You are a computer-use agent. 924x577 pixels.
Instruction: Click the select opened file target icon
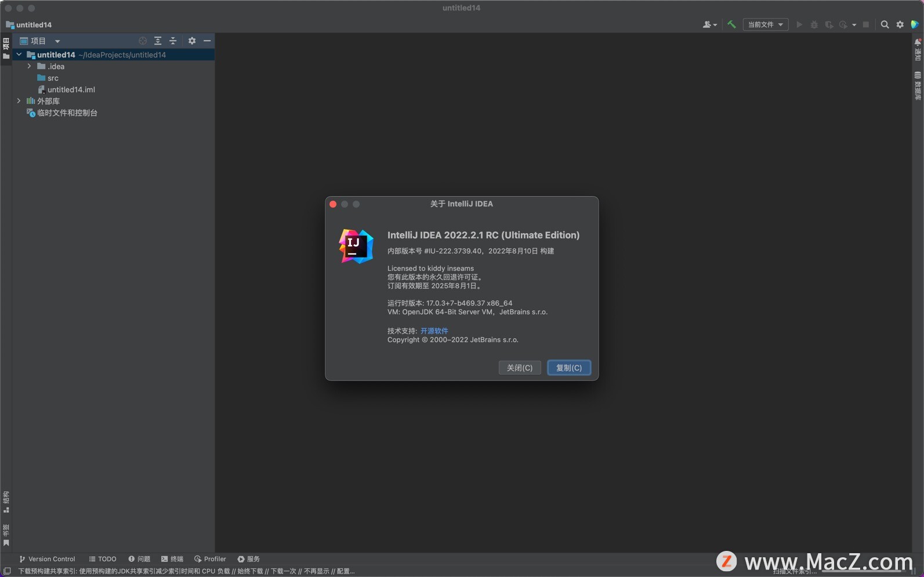tap(143, 41)
